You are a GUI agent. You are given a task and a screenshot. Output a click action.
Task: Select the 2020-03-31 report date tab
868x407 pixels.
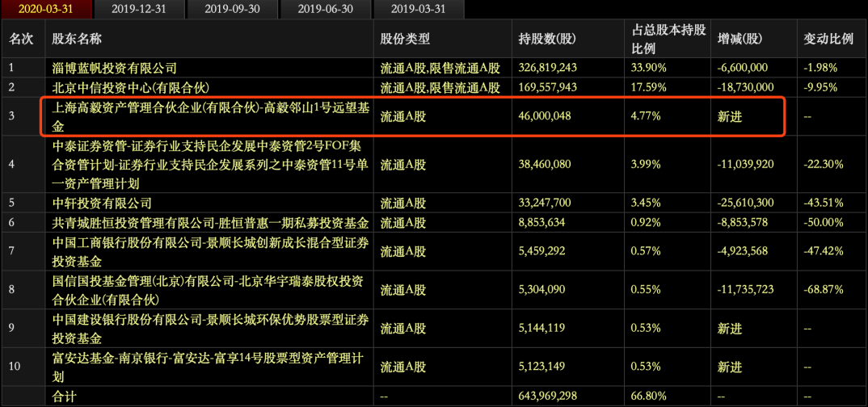click(45, 10)
